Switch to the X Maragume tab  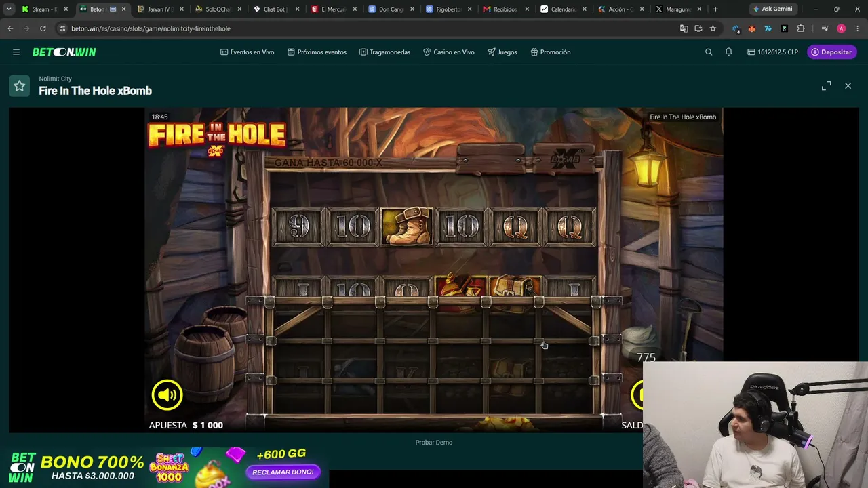tap(678, 9)
